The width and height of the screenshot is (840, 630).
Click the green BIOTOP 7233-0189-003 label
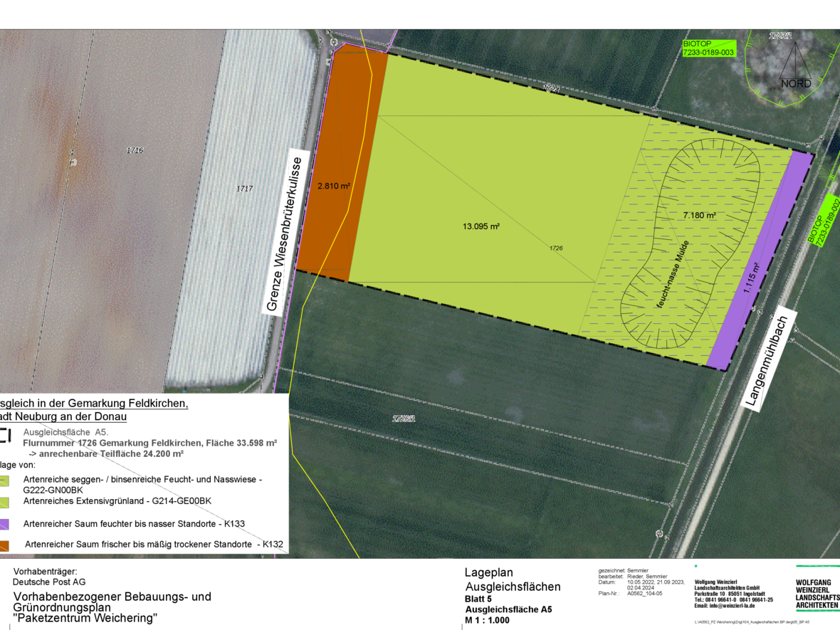[x=709, y=48]
